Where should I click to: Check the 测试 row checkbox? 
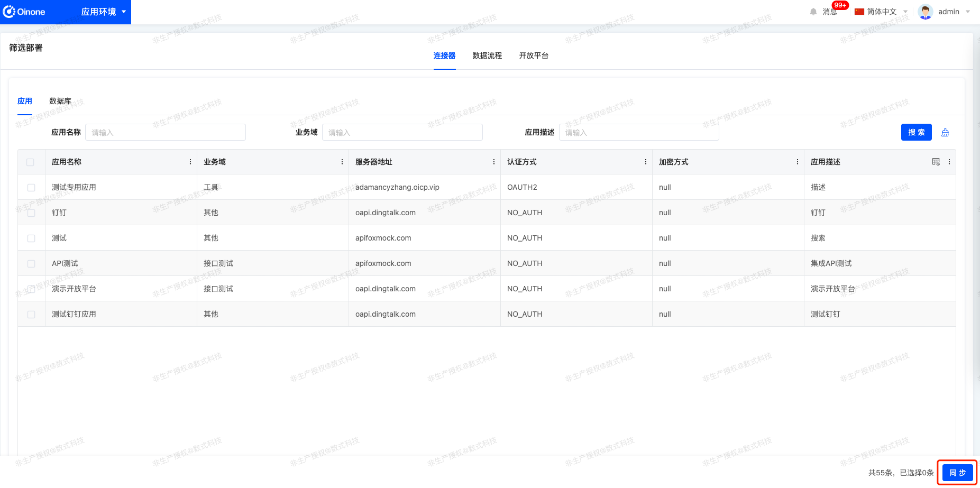[x=31, y=238]
